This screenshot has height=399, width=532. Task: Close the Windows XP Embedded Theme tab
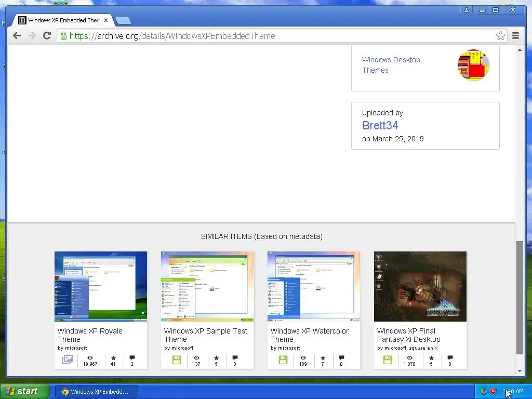tap(106, 20)
